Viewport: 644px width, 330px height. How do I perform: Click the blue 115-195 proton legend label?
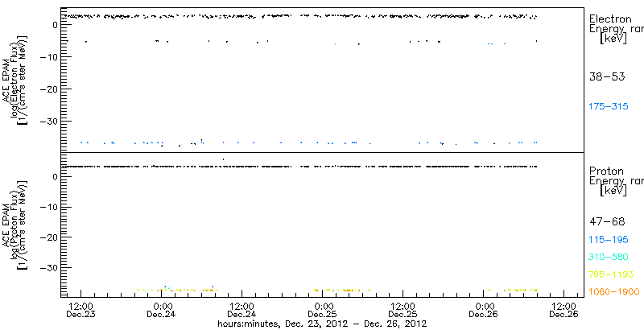(609, 240)
